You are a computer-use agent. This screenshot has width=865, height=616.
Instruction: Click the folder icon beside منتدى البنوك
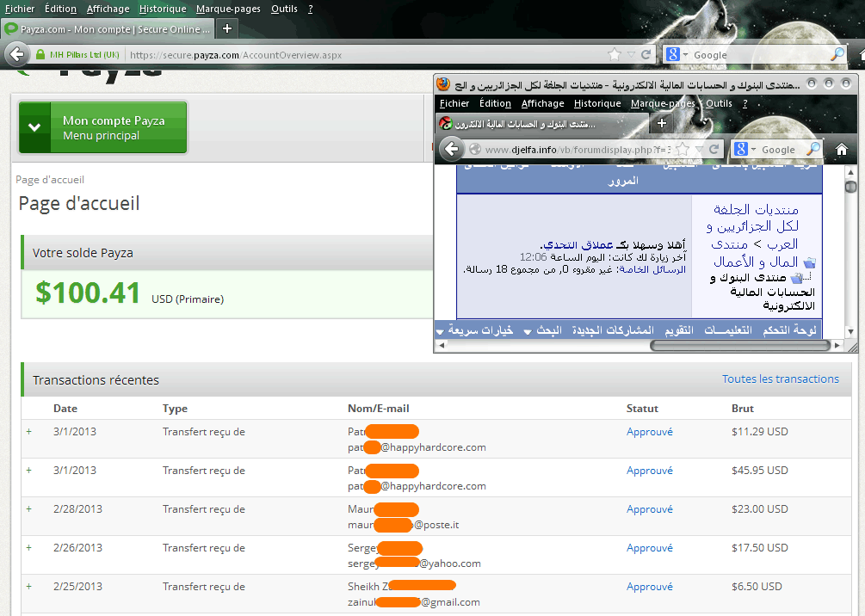(797, 278)
